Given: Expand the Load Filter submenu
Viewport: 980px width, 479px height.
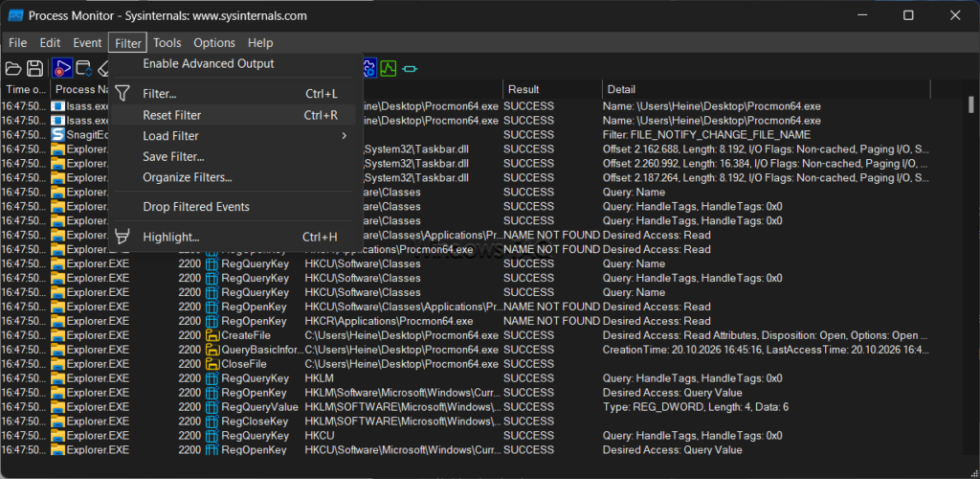Looking at the screenshot, I should (234, 136).
